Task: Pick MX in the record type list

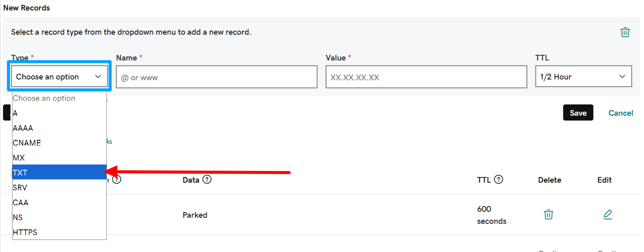Action: (x=59, y=158)
